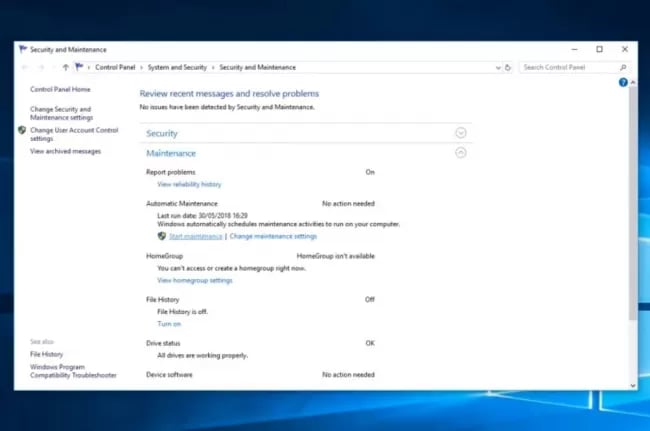The width and height of the screenshot is (650, 431).
Task: Open the chevron after Control Panel breadcrumb
Action: tap(141, 68)
